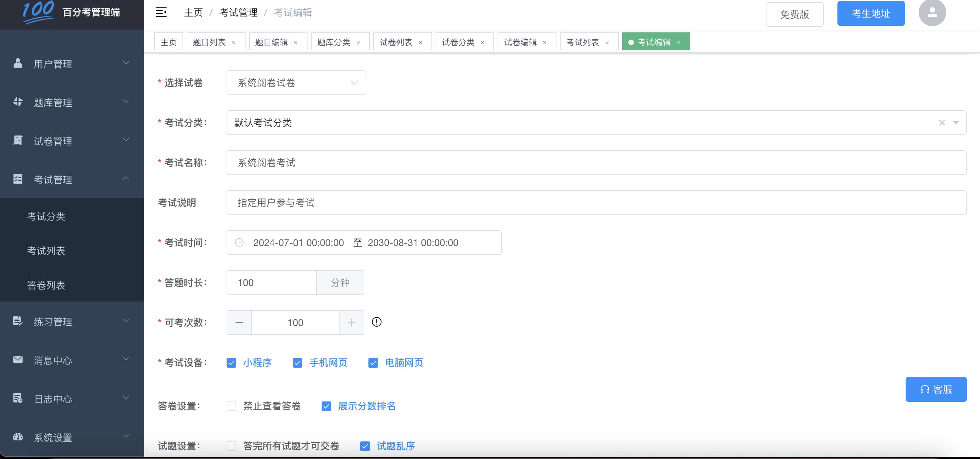Click the exam start time field showing 2024-07-01
Image resolution: width=980 pixels, height=459 pixels.
[298, 243]
